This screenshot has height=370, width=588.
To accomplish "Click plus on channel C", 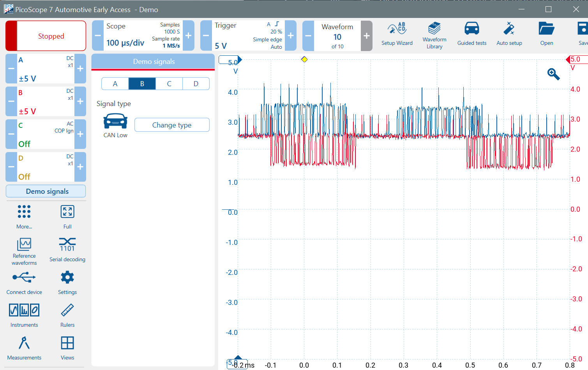I will point(80,134).
